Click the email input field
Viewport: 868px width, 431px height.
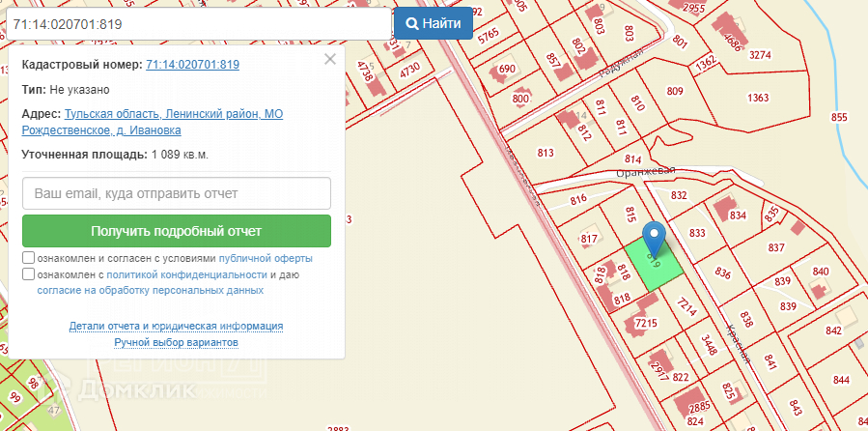tap(177, 193)
